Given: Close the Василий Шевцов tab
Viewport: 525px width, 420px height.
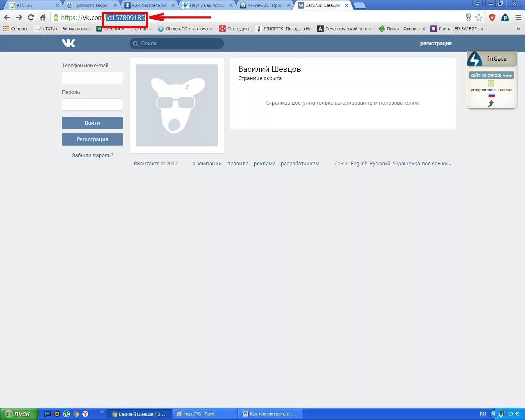Looking at the screenshot, I should point(347,5).
